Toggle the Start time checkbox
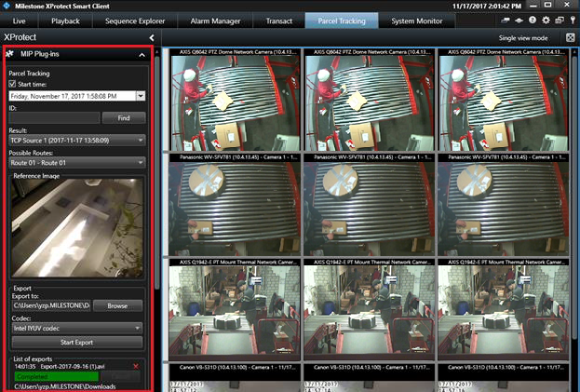Viewport: 580px width, 392px height. pos(12,84)
